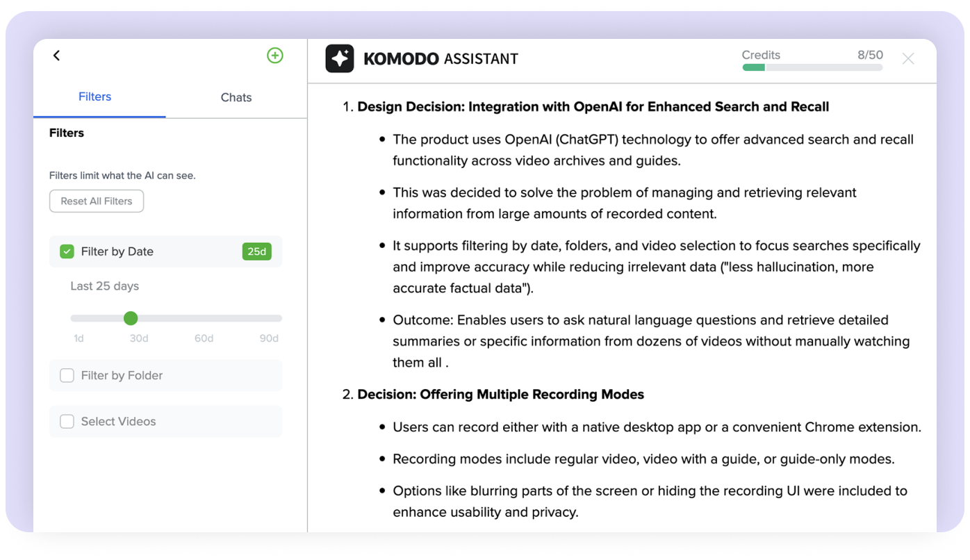Switch to the Filters tab
Screen dimensions: 970x560
click(95, 97)
